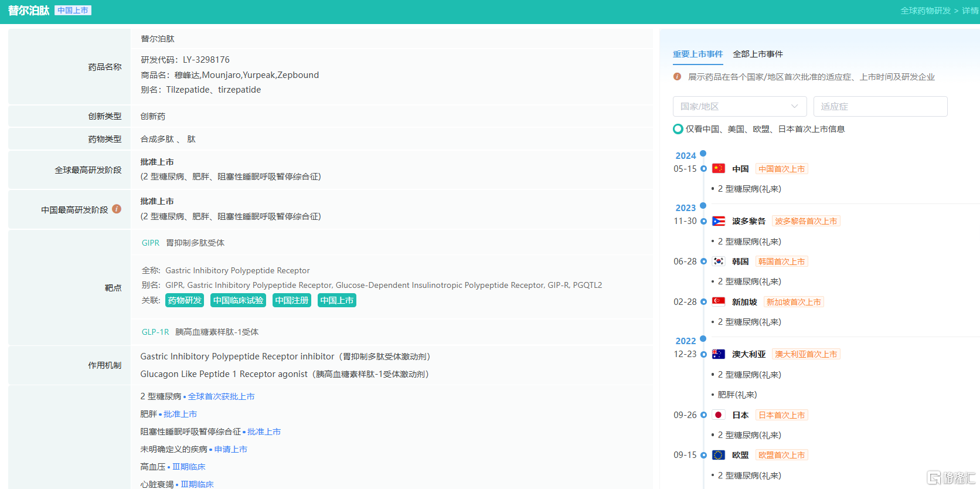Click the Japan flag icon

point(719,415)
